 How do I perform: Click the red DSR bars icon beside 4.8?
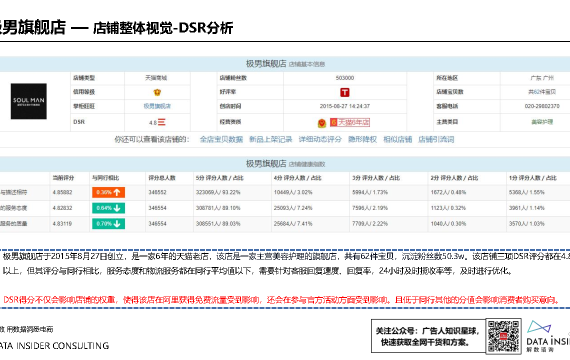(161, 122)
